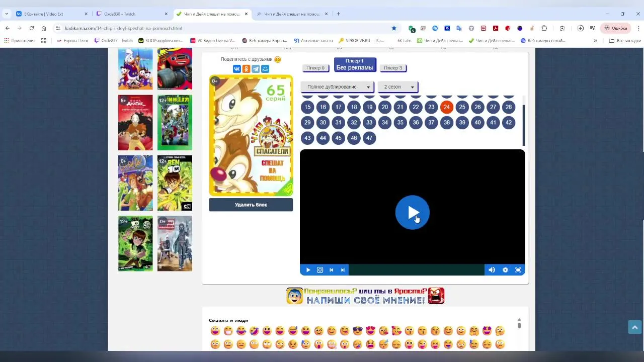Reload the current page

(32, 28)
